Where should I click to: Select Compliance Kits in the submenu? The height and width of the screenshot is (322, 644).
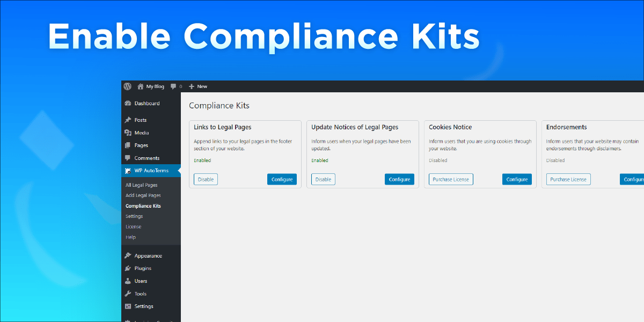[143, 206]
